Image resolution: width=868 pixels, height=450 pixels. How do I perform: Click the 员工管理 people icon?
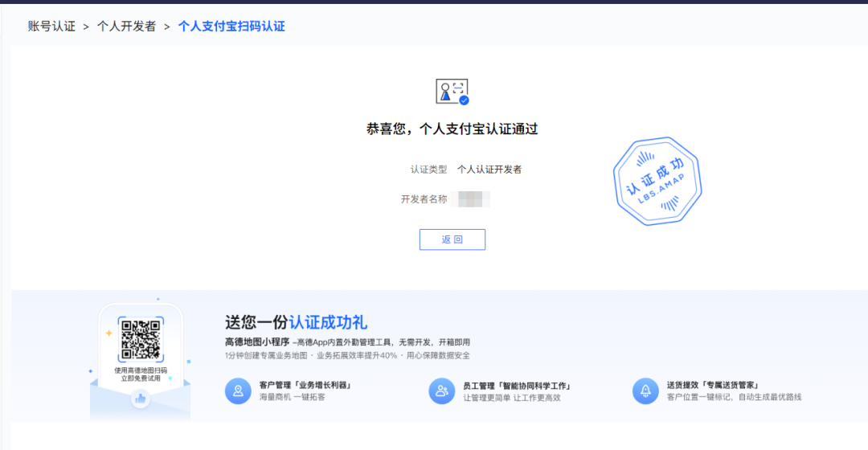point(442,391)
